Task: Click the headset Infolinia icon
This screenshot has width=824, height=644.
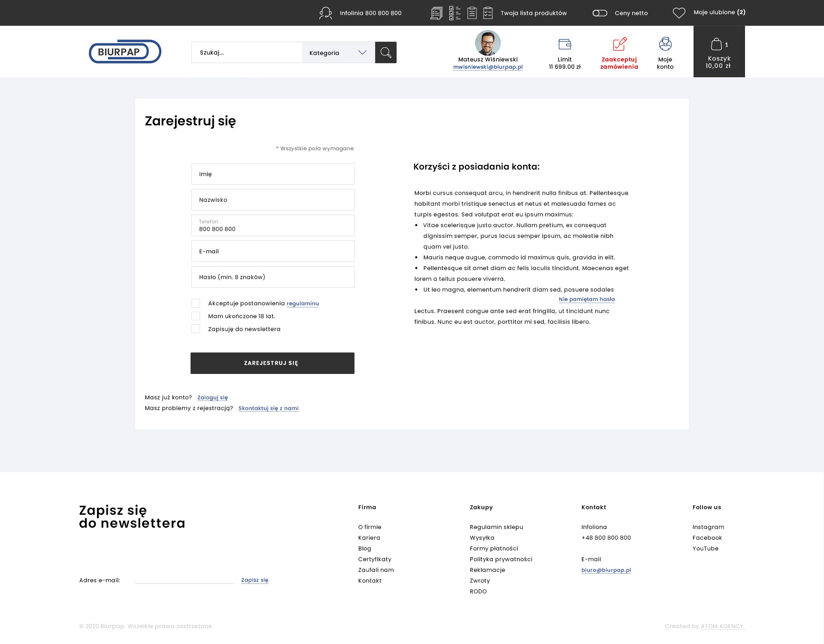Action: [326, 13]
